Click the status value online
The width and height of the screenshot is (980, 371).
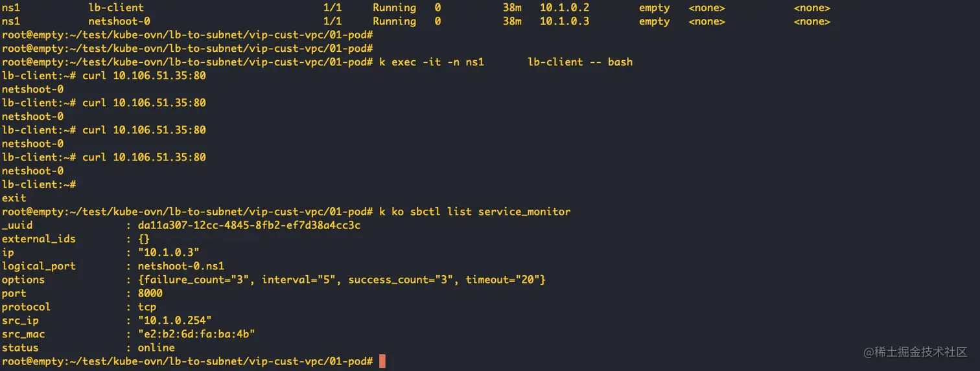pyautogui.click(x=156, y=348)
